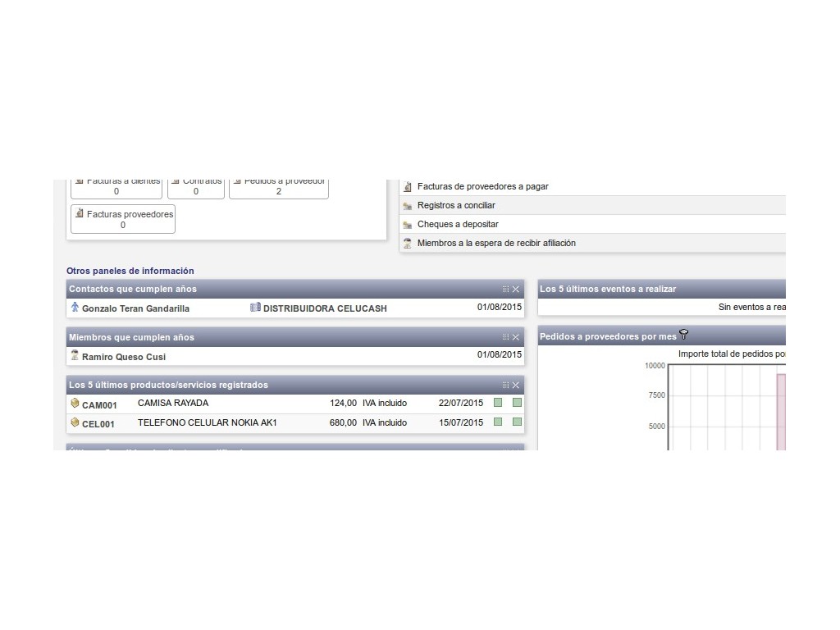Click the company icon beside DISTRIBUIDORA CELUCASH
Image resolution: width=840 pixels, height=630 pixels.
pos(256,308)
